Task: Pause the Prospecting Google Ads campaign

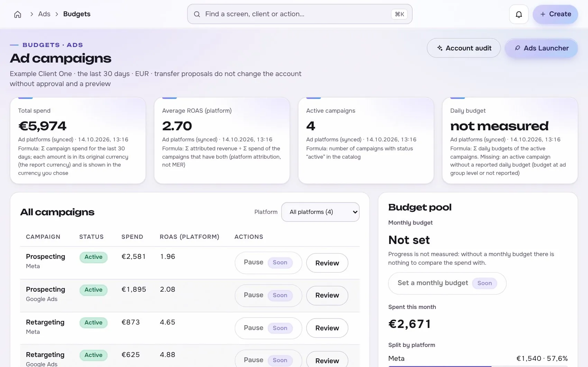Action: pos(268,295)
